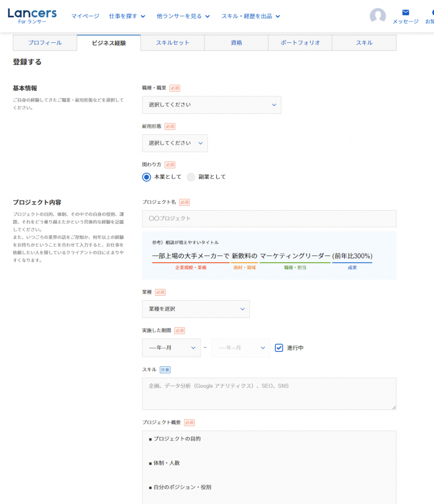434x504 pixels.
Task: Click the profile avatar icon
Action: tap(378, 16)
